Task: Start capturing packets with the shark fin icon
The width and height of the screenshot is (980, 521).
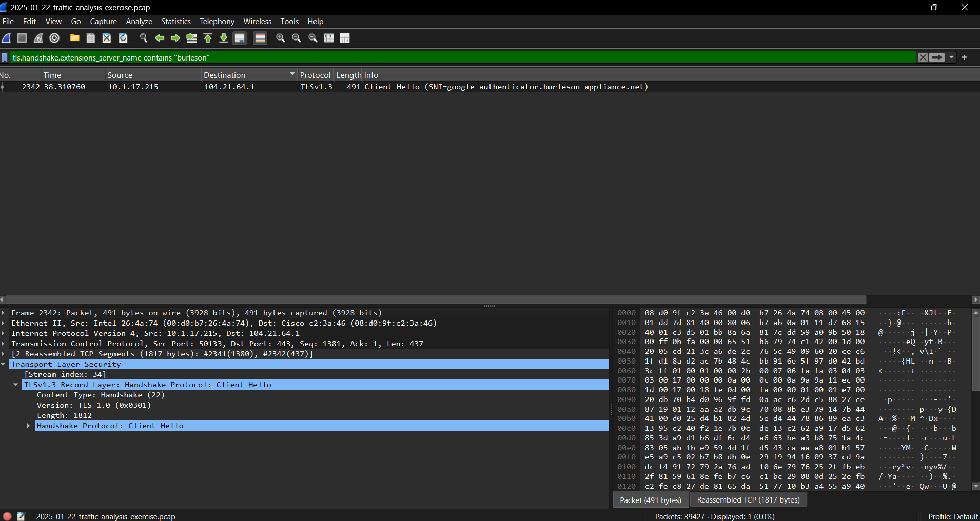Action: [x=7, y=38]
